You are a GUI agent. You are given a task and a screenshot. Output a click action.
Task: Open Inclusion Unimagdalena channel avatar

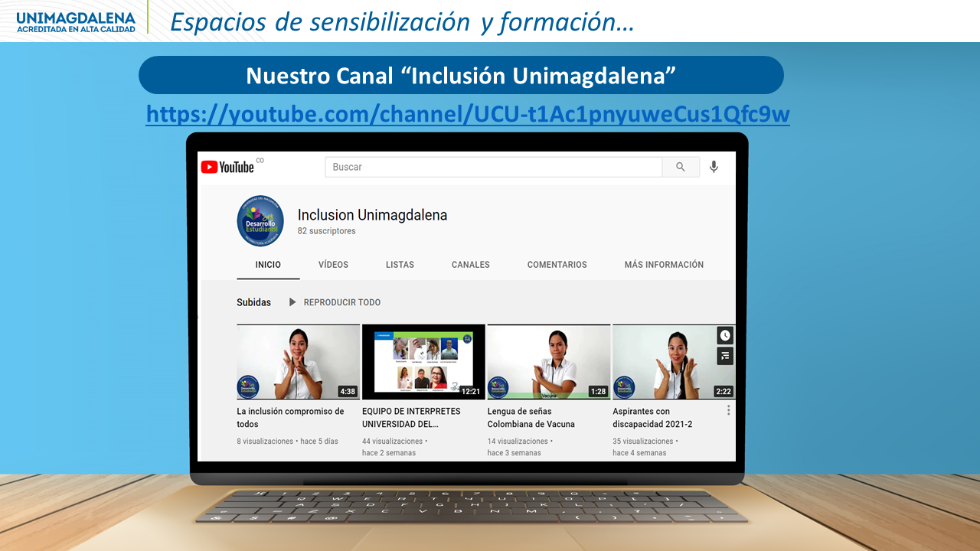[x=260, y=222]
